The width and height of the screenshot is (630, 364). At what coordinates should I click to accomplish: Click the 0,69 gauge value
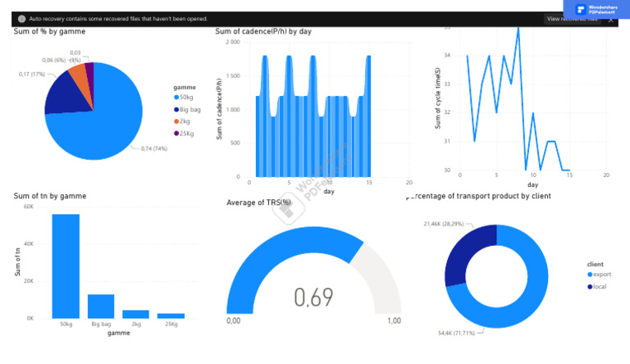[x=313, y=298]
